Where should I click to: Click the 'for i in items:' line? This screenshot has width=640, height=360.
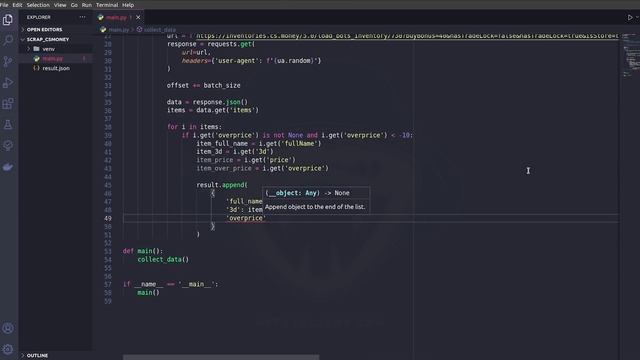coord(194,127)
